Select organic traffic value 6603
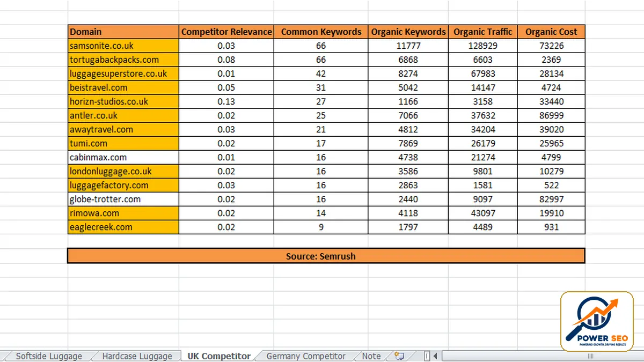Image resolution: width=644 pixels, height=362 pixels. pyautogui.click(x=483, y=60)
